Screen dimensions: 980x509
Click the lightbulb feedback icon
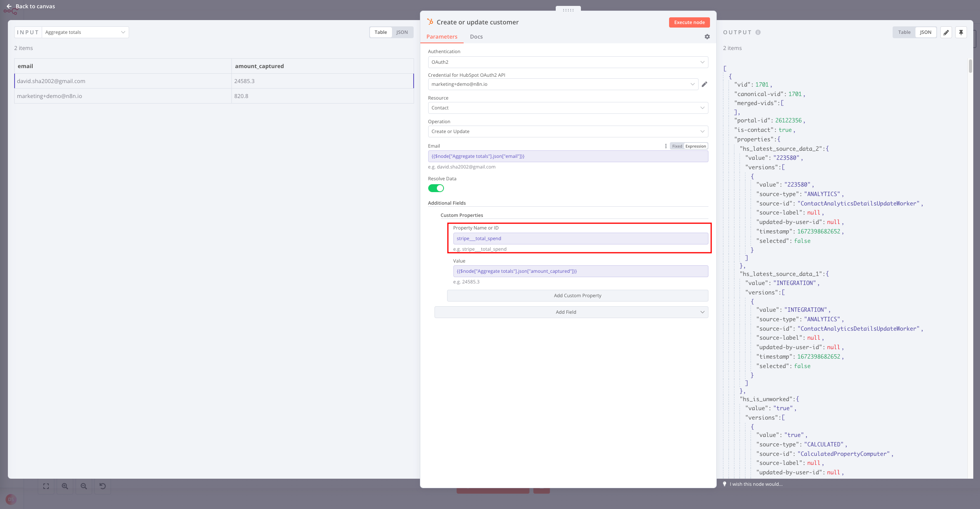click(725, 484)
